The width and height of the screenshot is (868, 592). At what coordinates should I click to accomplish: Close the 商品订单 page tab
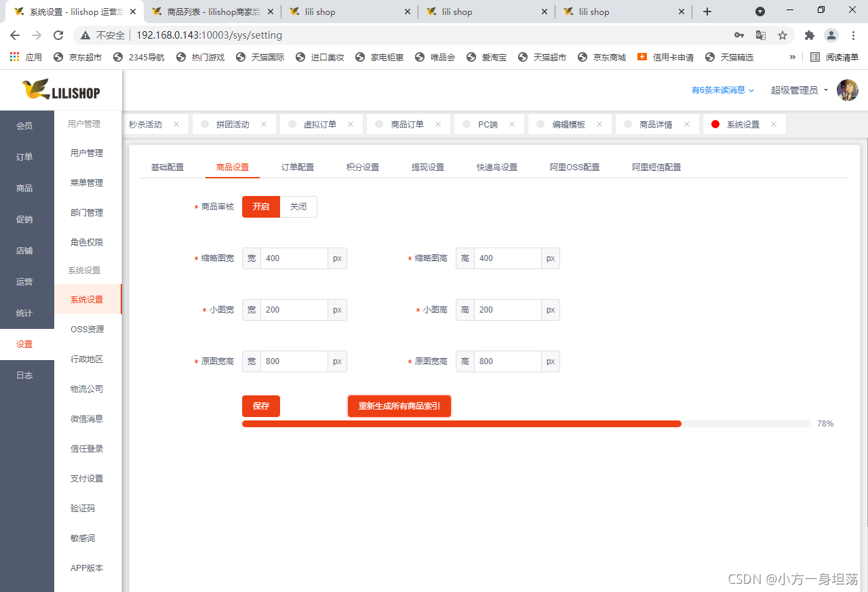point(438,124)
